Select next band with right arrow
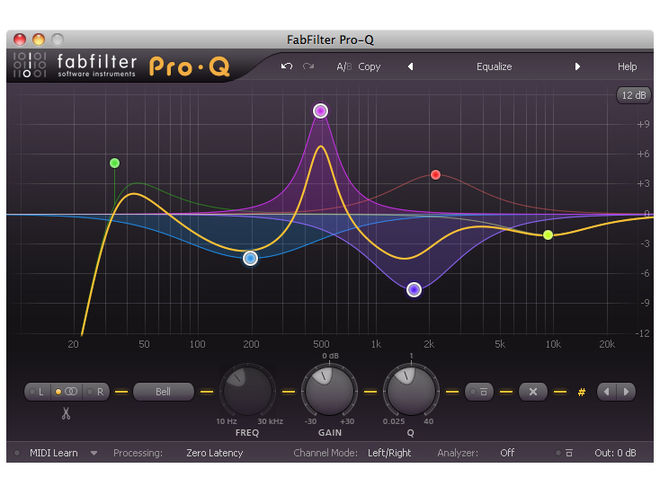Viewport: 660px width, 495px height. (x=626, y=392)
